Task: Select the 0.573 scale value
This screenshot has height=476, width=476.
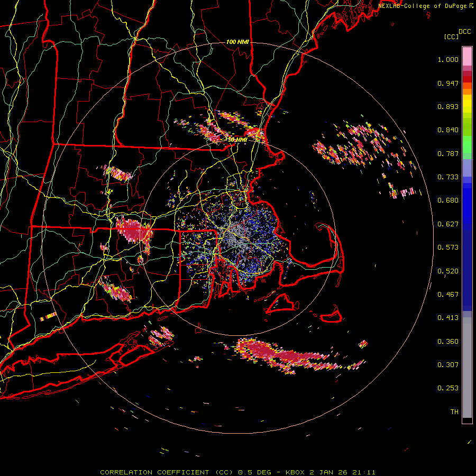Action: click(448, 248)
